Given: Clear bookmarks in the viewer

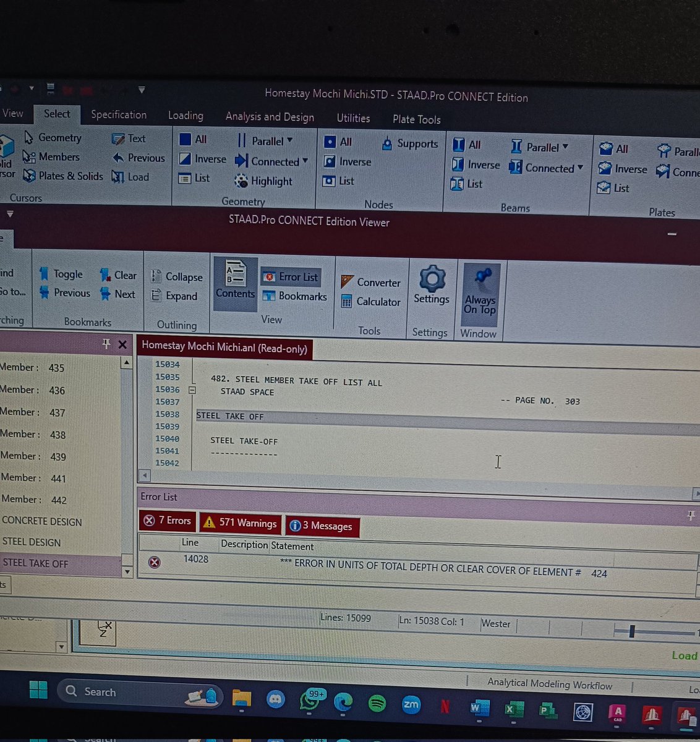Looking at the screenshot, I should click(x=118, y=275).
